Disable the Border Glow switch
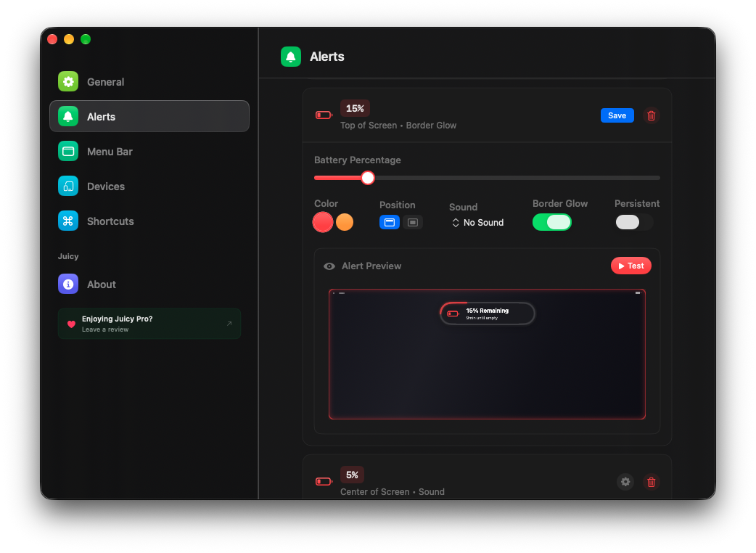 tap(552, 222)
